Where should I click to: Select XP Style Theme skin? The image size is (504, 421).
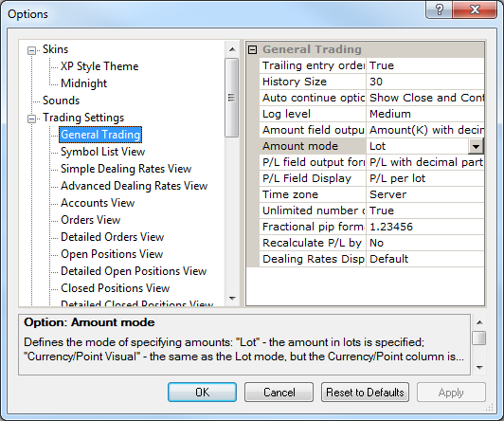point(99,66)
